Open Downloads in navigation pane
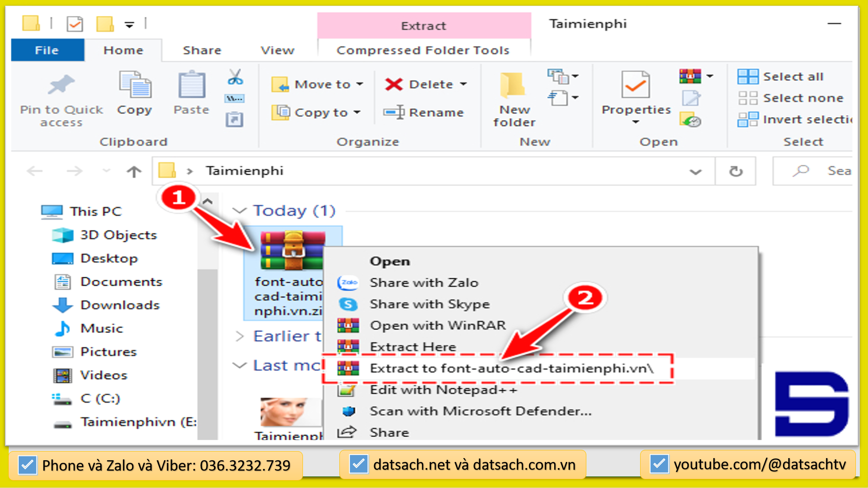 click(x=120, y=305)
